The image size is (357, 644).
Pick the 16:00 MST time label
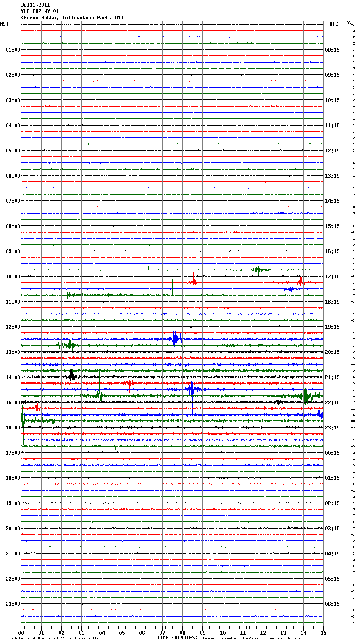click(13, 428)
